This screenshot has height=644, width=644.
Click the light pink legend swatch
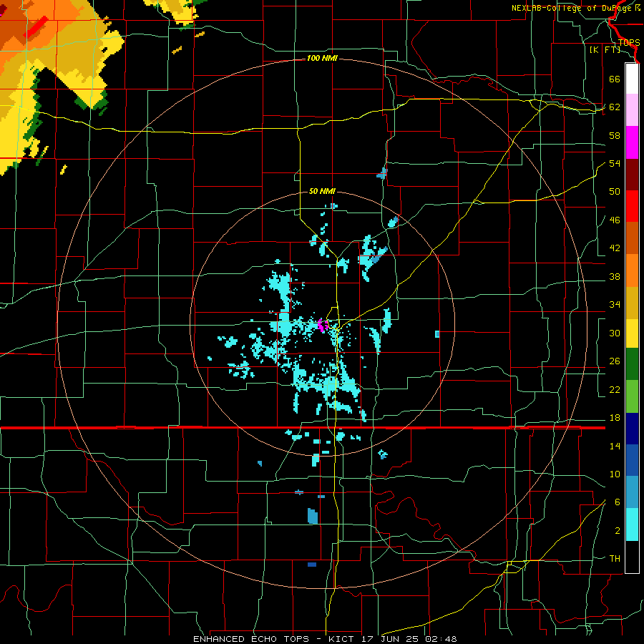click(x=632, y=110)
